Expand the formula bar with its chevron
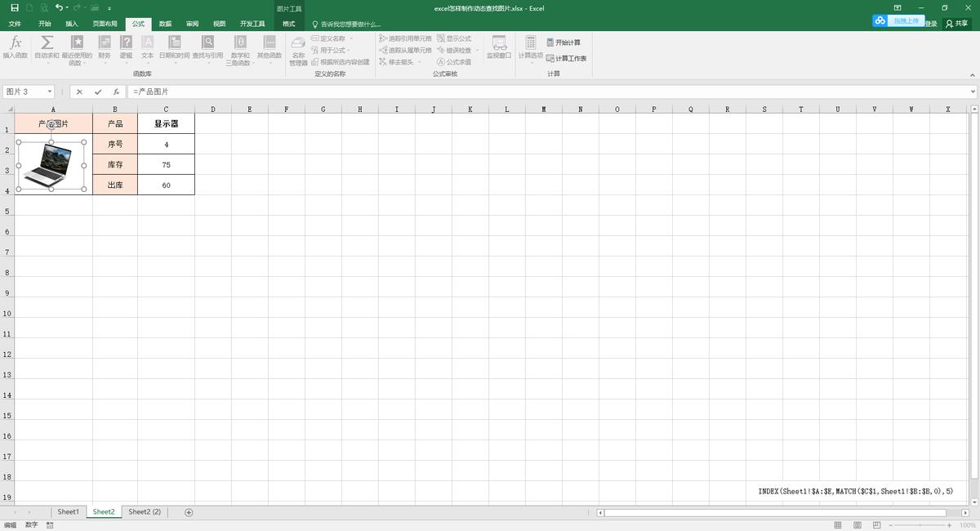Viewport: 980px width, 531px height. coord(973,92)
